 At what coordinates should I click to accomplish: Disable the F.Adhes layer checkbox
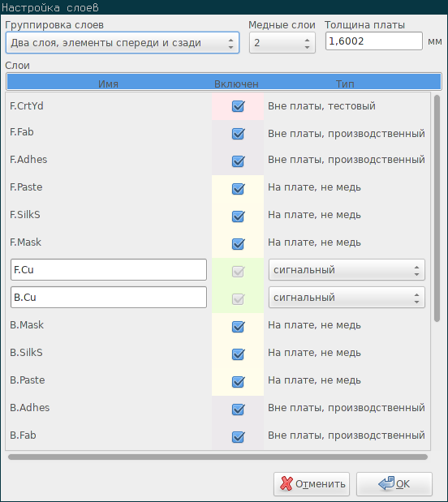click(x=238, y=161)
